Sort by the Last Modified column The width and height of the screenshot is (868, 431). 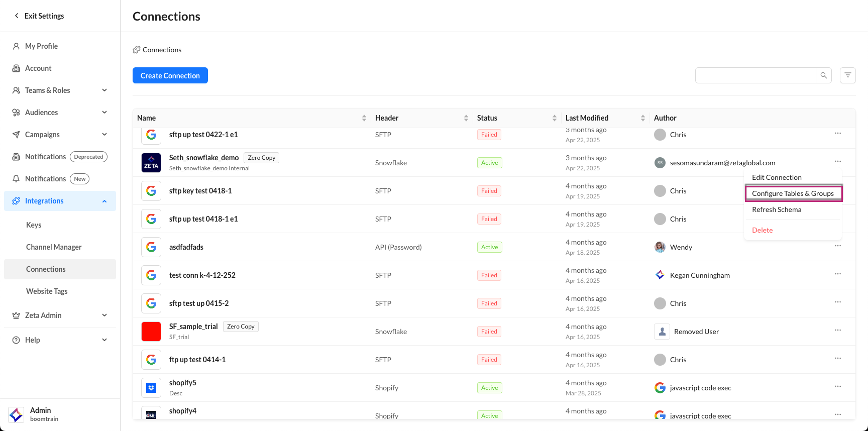click(642, 118)
